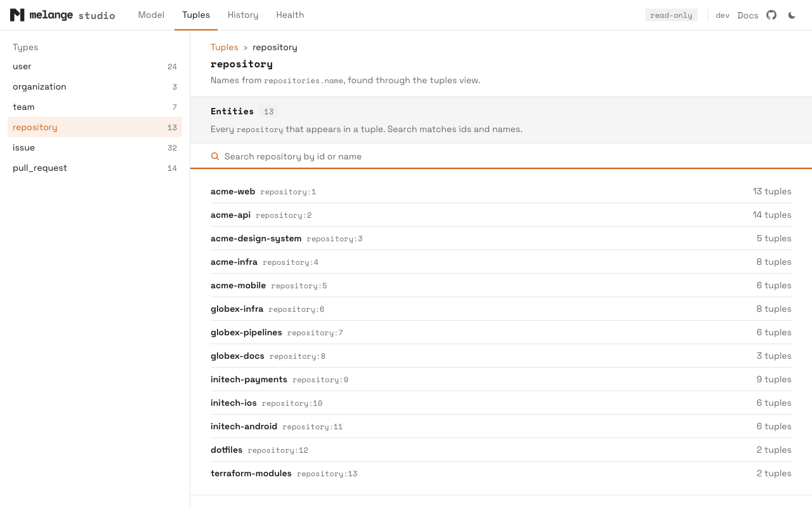
Task: Click the 14 tuples count for acme-api
Action: 772,215
